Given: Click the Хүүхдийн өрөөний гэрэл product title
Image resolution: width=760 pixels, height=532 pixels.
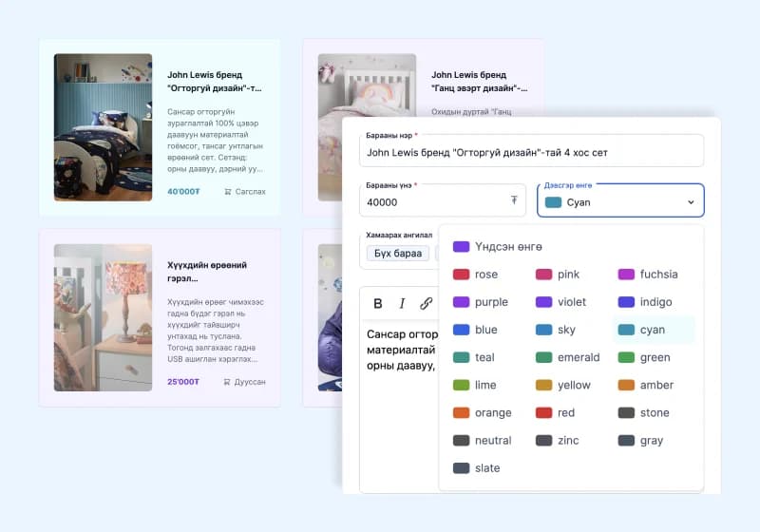Looking at the screenshot, I should 207,272.
